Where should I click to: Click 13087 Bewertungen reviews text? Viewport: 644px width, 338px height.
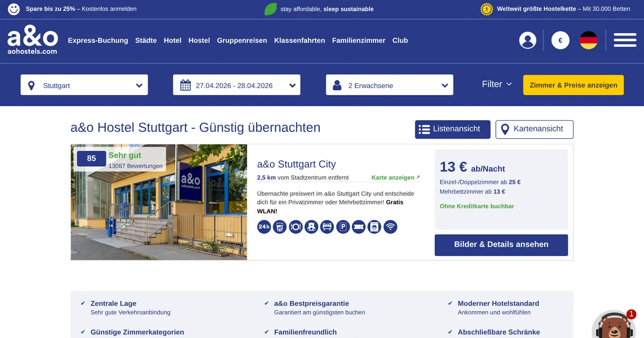(x=135, y=166)
